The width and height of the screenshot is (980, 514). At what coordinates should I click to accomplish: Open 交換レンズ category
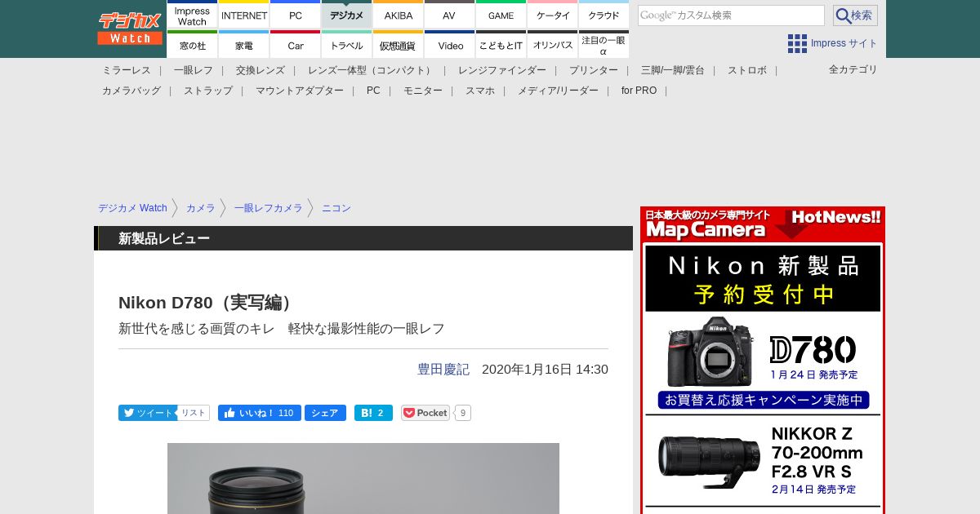[261, 70]
